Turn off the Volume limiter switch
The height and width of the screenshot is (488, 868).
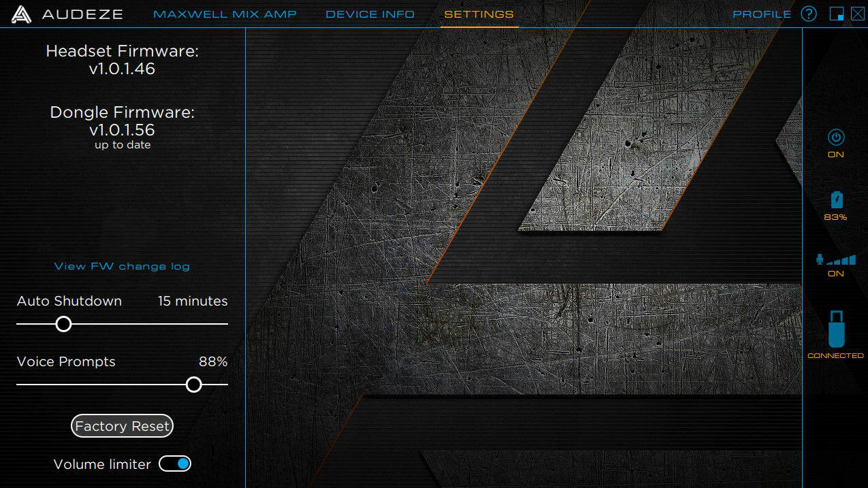pos(175,463)
